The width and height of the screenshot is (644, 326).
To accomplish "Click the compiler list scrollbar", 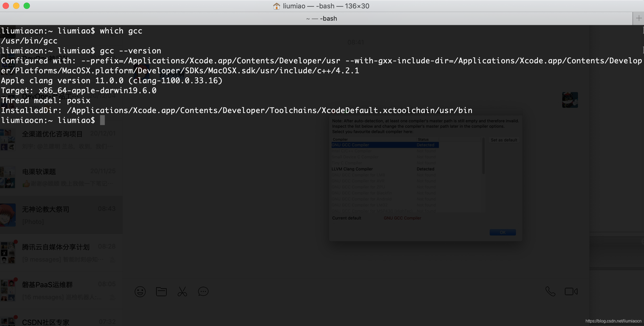I will click(x=483, y=156).
